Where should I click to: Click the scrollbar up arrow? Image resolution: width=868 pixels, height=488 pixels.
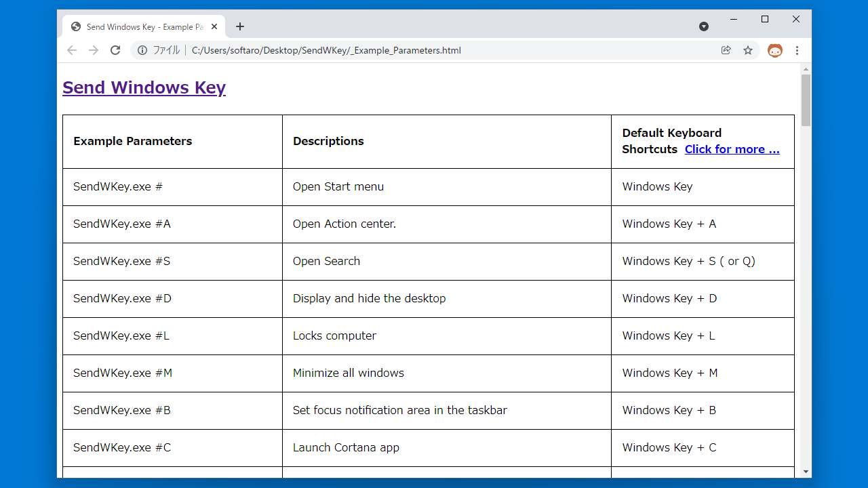tap(806, 69)
